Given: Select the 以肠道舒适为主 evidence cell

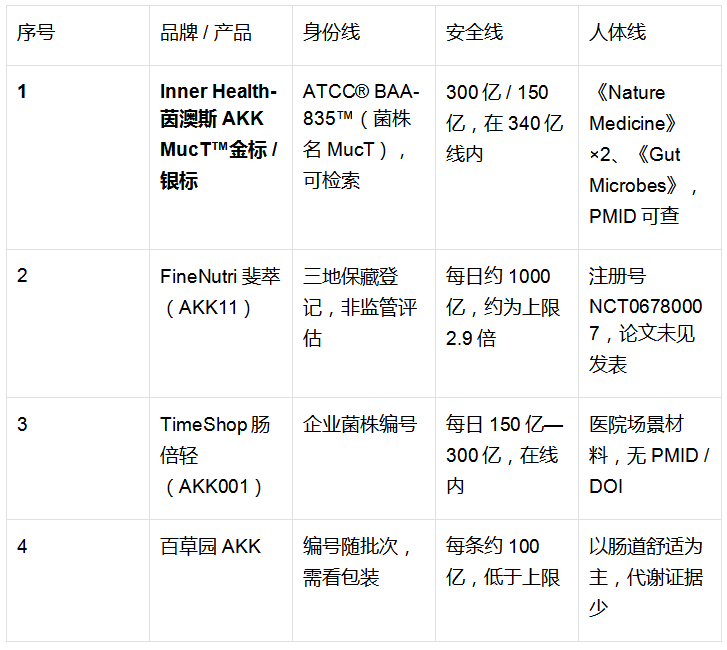Looking at the screenshot, I should (650, 580).
